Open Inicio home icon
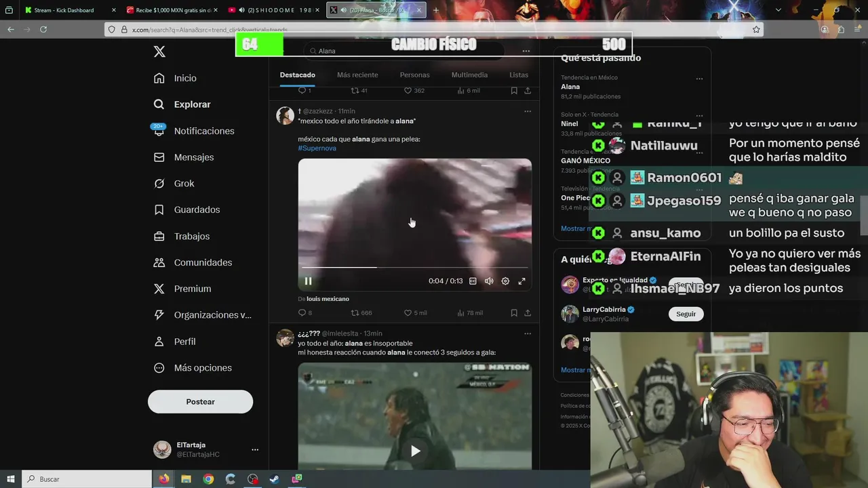Image resolution: width=868 pixels, height=488 pixels. 159,78
